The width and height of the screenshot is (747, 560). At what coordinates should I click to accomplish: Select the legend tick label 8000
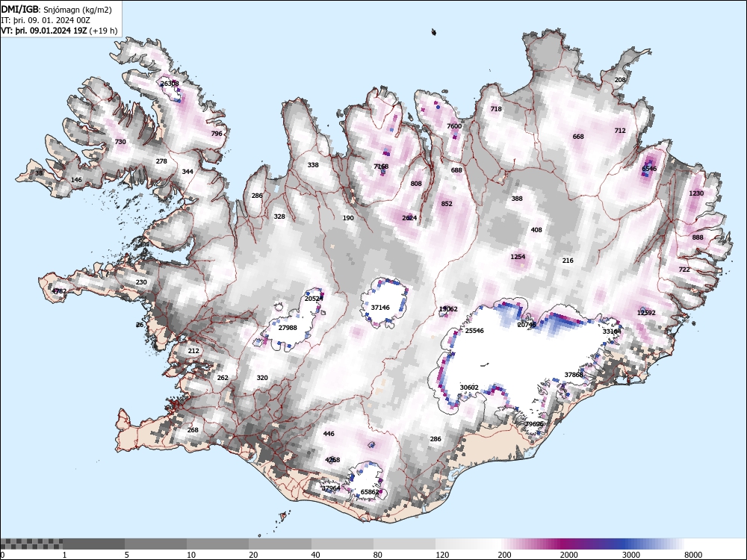(693, 555)
